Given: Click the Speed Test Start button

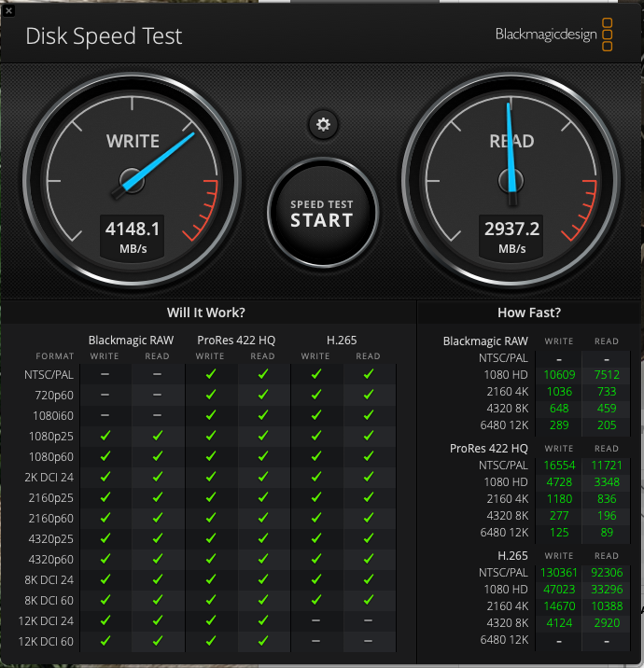Looking at the screenshot, I should (322, 214).
